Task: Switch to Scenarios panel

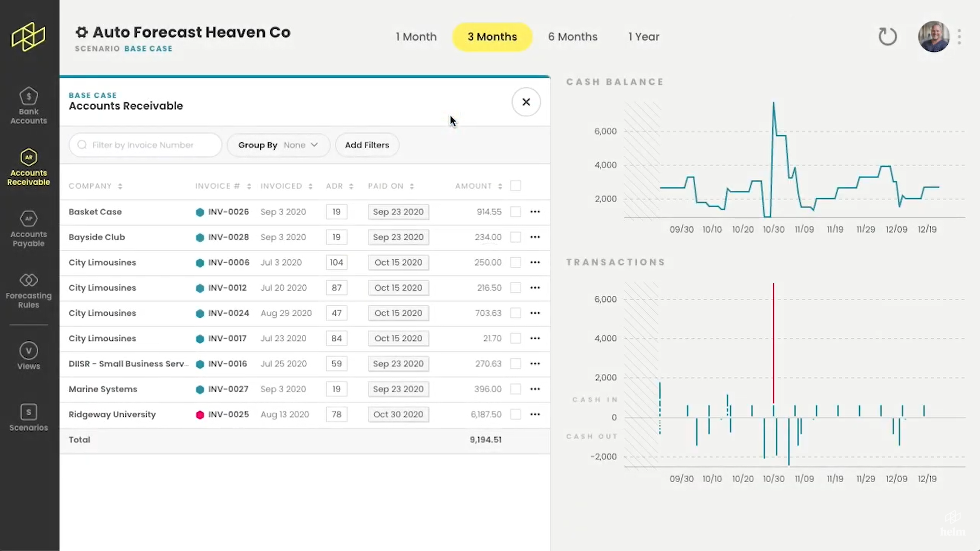Action: click(x=28, y=416)
